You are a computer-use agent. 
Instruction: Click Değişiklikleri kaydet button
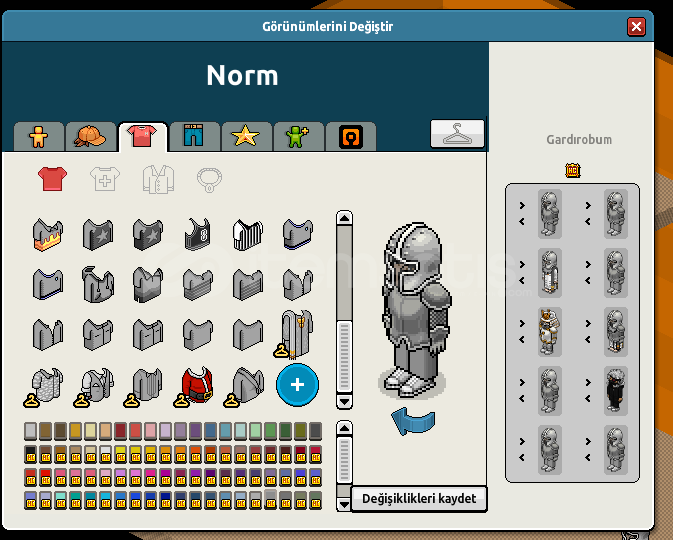pos(419,499)
